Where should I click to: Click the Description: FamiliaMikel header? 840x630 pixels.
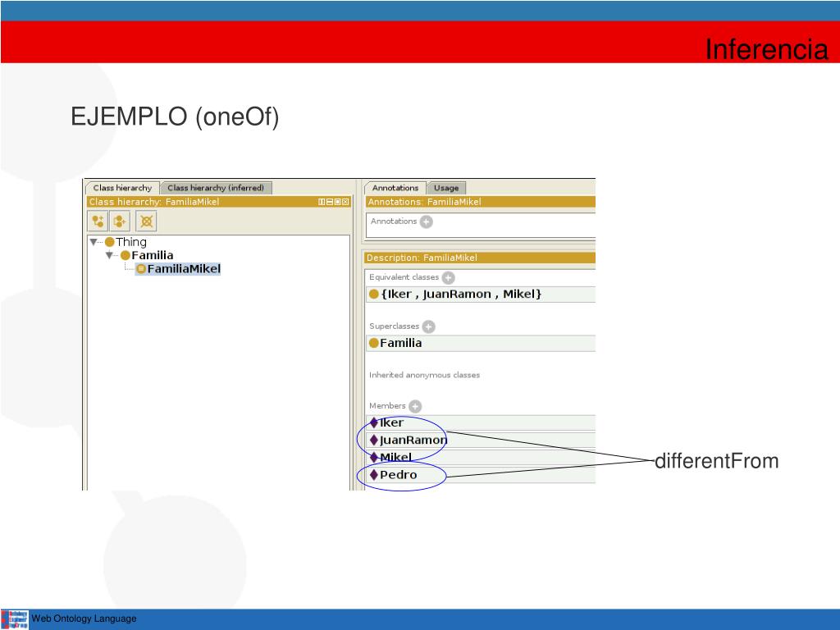click(481, 258)
